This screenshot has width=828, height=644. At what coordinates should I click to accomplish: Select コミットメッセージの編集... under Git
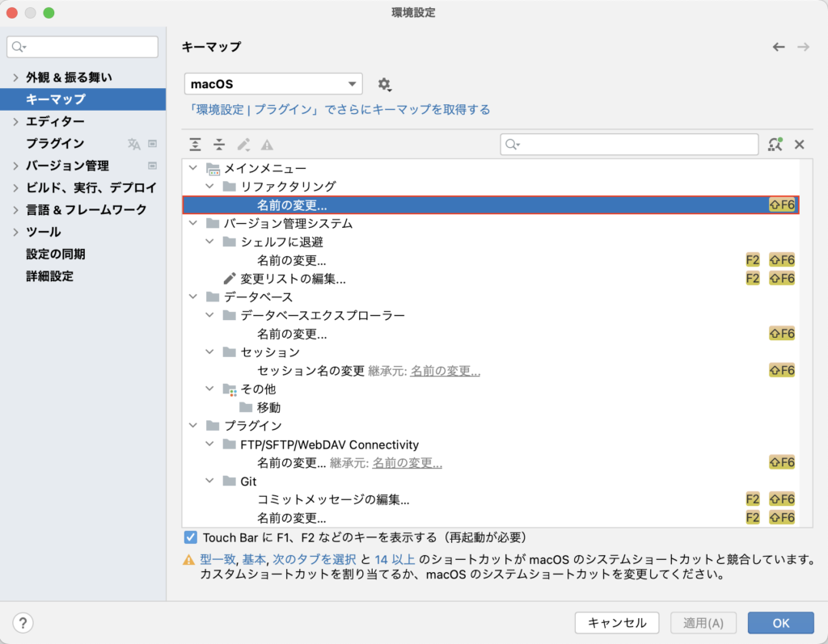click(x=491, y=499)
